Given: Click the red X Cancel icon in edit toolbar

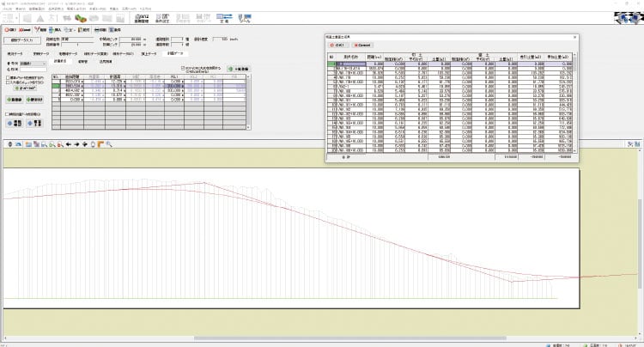Looking at the screenshot, I should 25,30.
